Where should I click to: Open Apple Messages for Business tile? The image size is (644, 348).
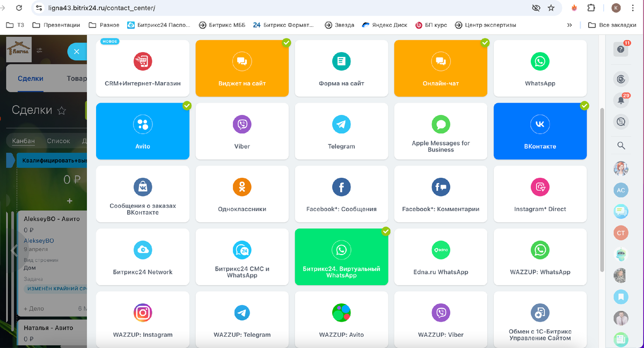(441, 131)
